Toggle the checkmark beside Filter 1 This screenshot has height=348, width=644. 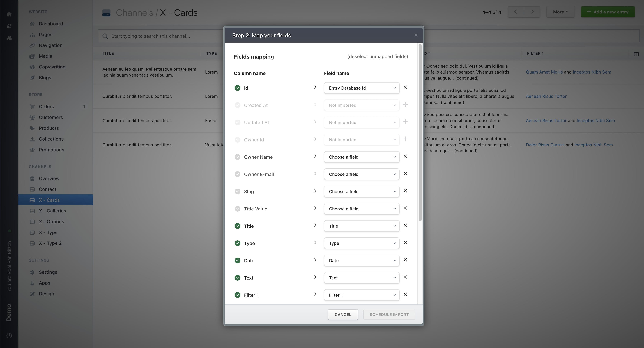[237, 295]
